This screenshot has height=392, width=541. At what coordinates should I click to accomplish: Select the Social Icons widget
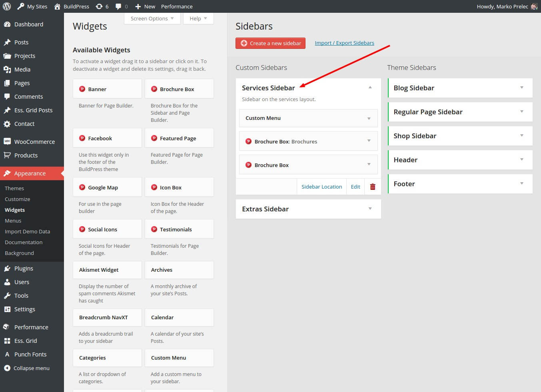107,229
